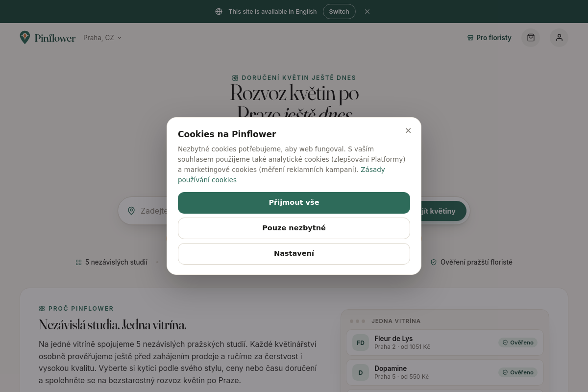Open the user account icon
The image size is (588, 392).
click(x=559, y=38)
